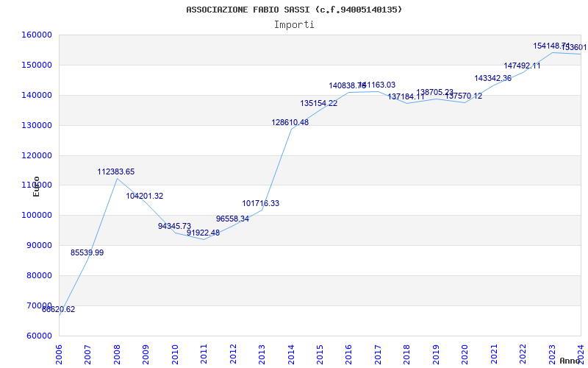Click the x-axis year 2019
The image size is (588, 368).
tap(436, 355)
